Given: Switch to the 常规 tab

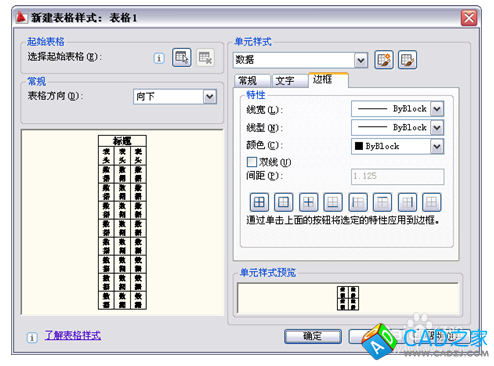Looking at the screenshot, I should pos(252,81).
